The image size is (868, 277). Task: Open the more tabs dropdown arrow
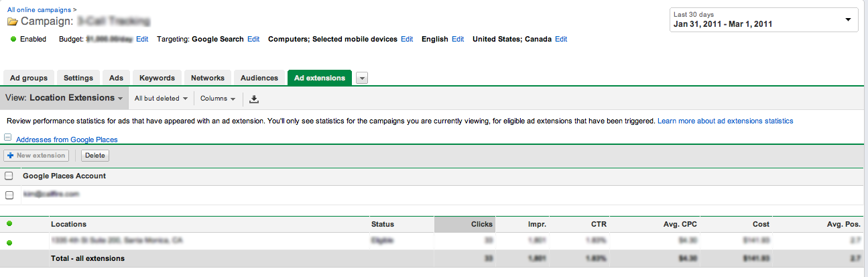362,78
